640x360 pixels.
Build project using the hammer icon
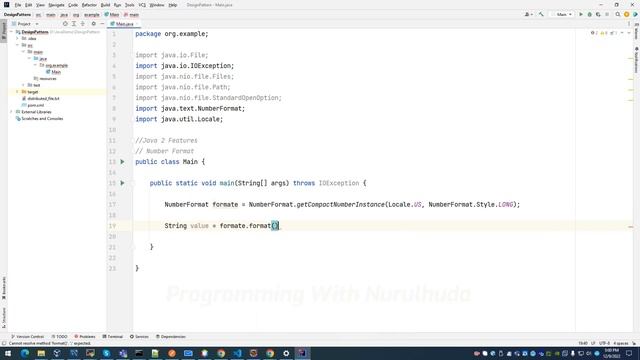[541, 14]
